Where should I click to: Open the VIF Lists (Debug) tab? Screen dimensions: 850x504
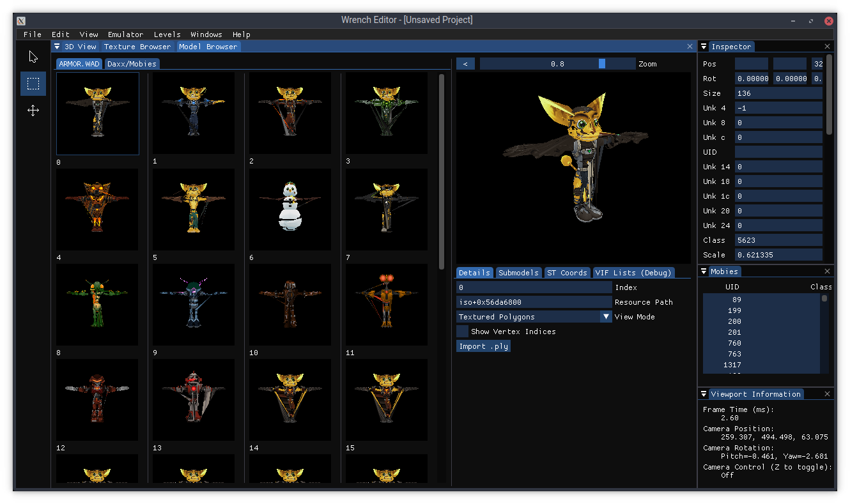click(x=633, y=273)
